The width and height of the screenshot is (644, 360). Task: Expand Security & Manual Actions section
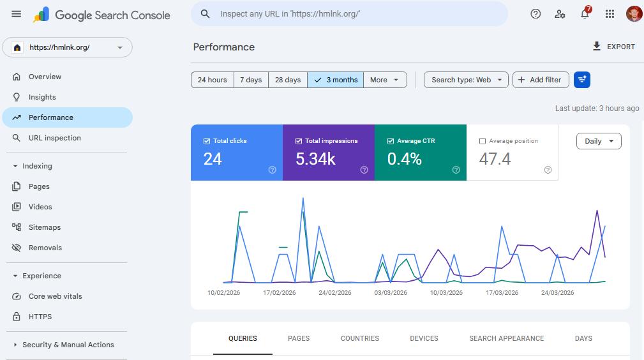point(15,345)
